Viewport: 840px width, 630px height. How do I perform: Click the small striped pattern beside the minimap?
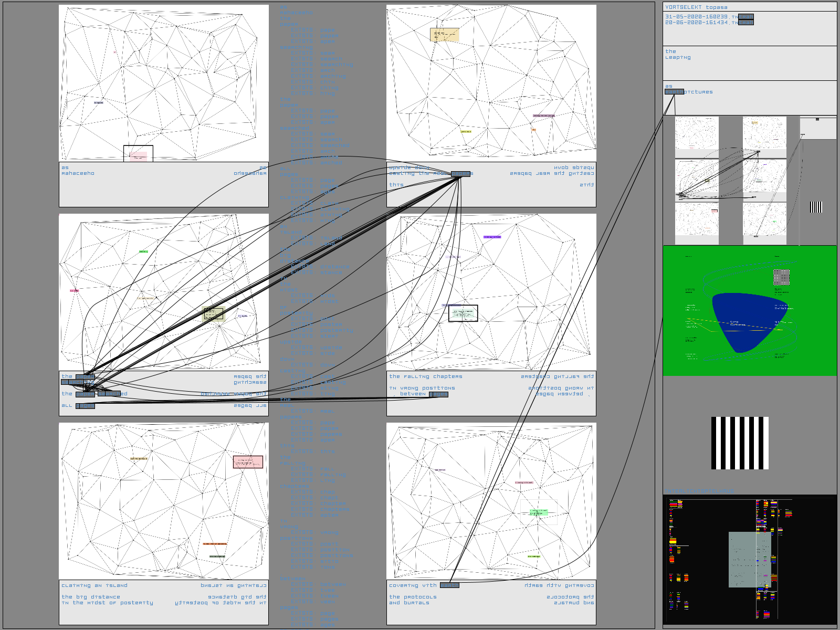coord(816,207)
